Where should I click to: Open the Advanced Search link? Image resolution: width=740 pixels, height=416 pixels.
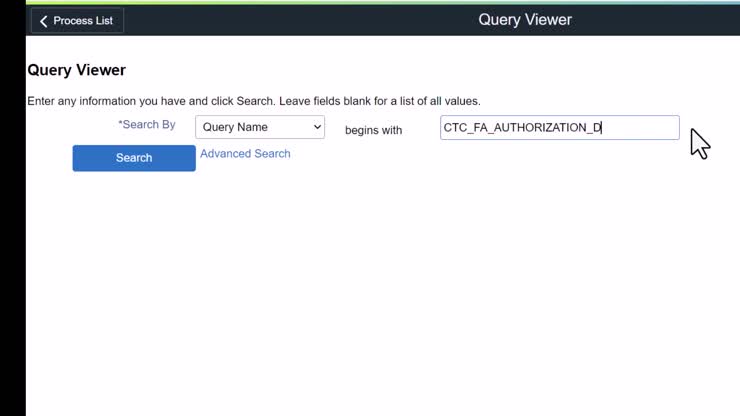click(x=245, y=153)
